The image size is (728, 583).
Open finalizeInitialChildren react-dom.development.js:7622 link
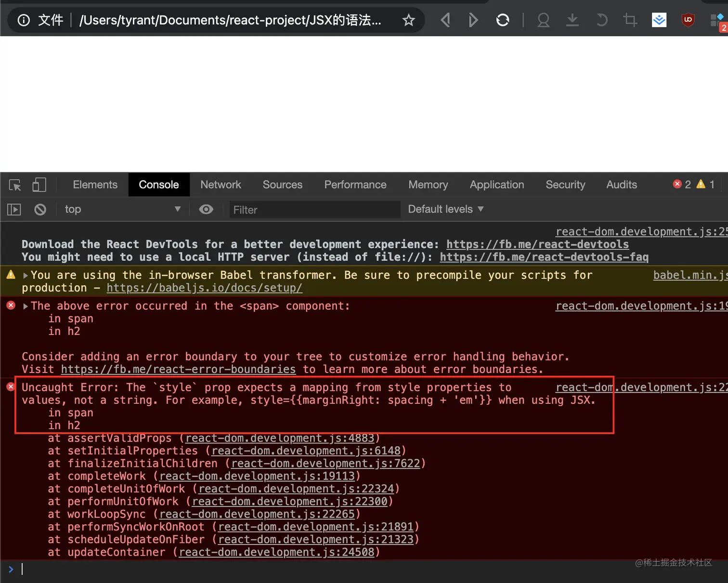(325, 464)
